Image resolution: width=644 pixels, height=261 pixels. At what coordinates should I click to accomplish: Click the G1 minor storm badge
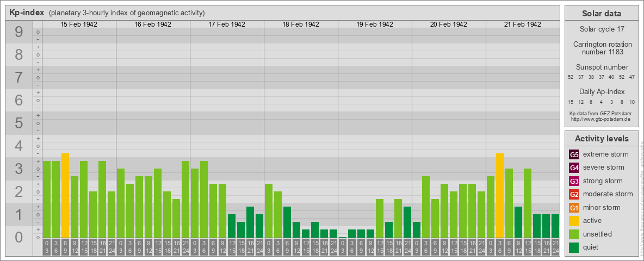click(x=574, y=208)
